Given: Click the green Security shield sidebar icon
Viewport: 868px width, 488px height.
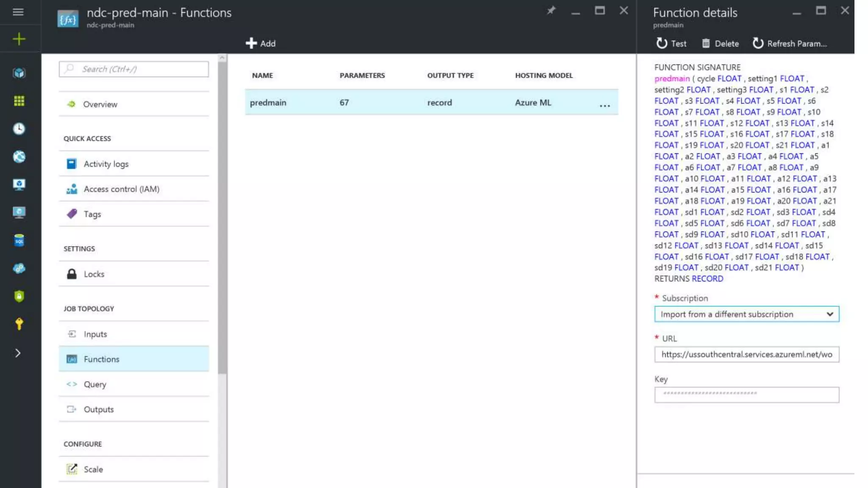Looking at the screenshot, I should pyautogui.click(x=19, y=296).
